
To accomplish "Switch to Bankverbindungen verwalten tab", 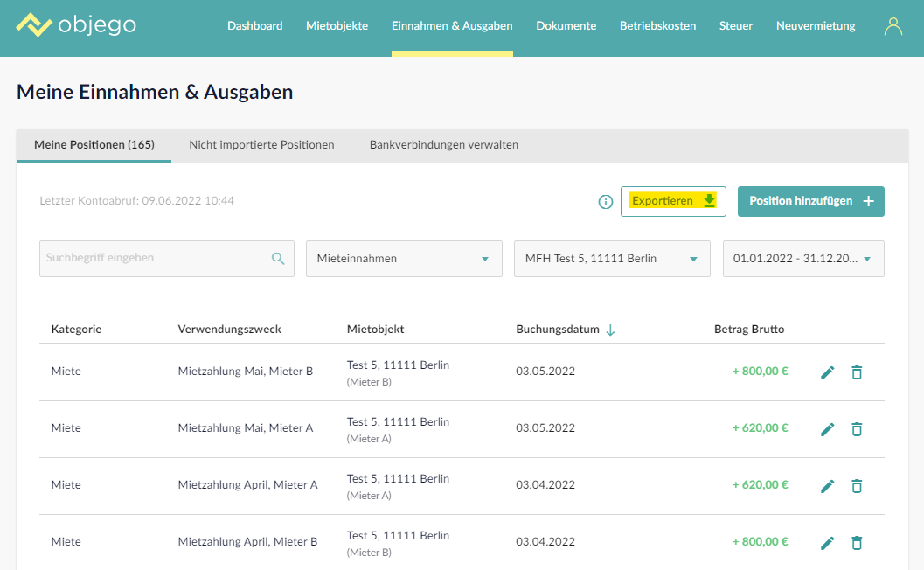I will (x=444, y=145).
